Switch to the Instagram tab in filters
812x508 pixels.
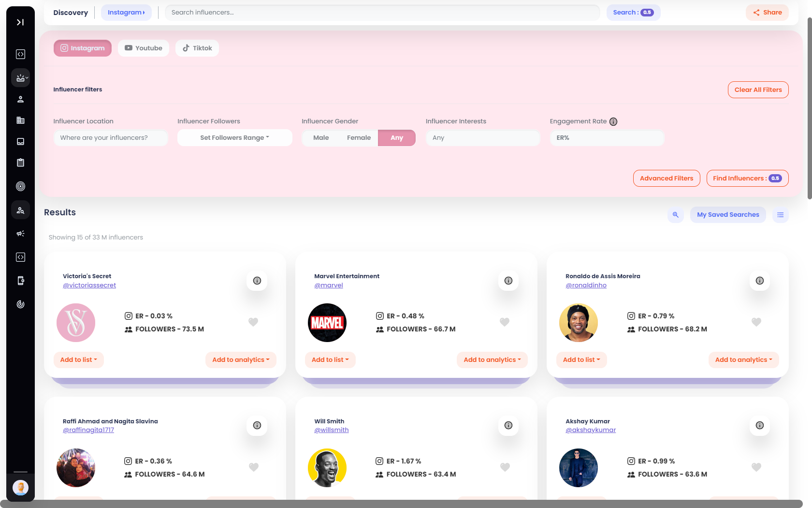[83, 48]
